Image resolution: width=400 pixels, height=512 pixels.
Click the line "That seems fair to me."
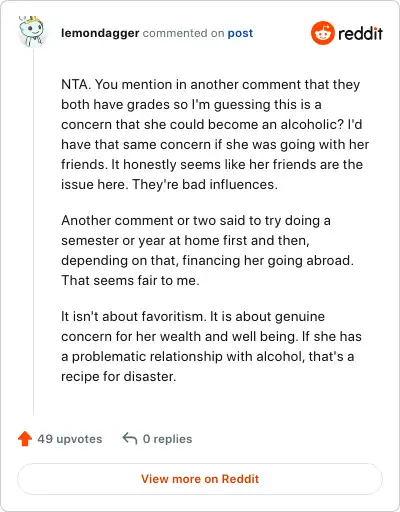[x=130, y=280]
